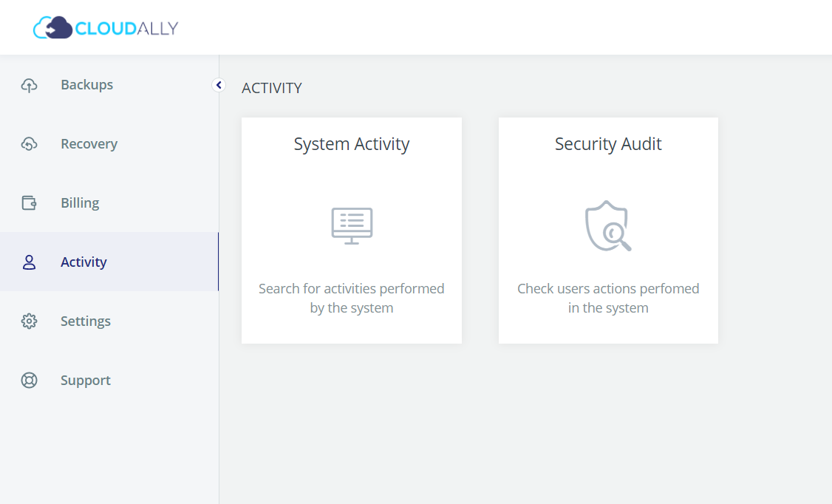The height and width of the screenshot is (504, 832).
Task: Open the Billing page
Action: [109, 202]
